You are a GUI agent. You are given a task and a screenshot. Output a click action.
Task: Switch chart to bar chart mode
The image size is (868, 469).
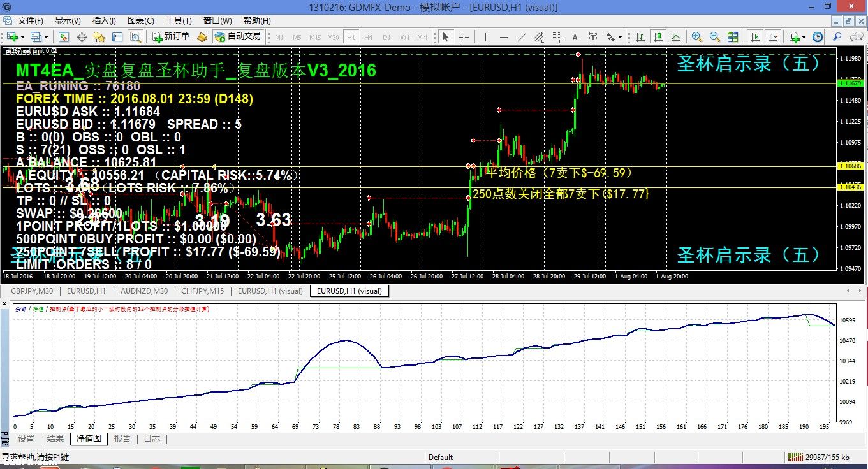[x=640, y=37]
